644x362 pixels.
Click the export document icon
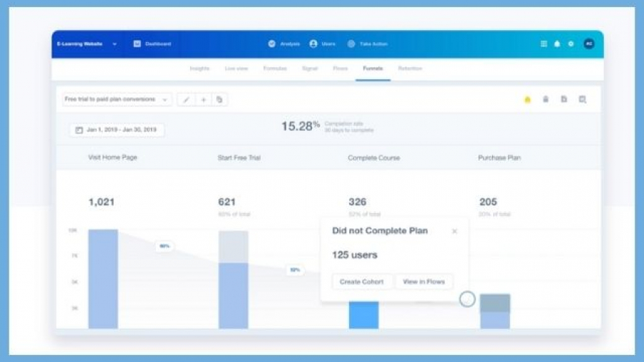[564, 99]
